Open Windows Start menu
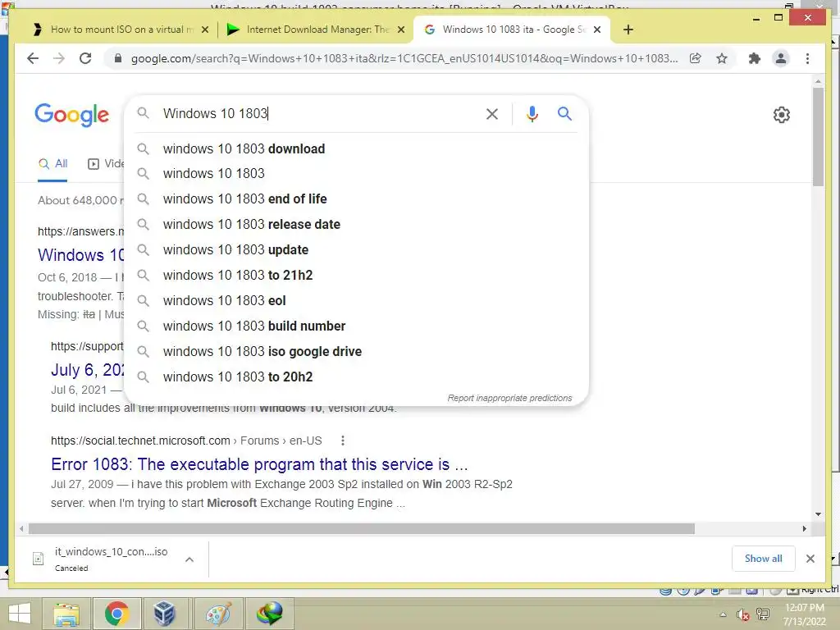 20,614
